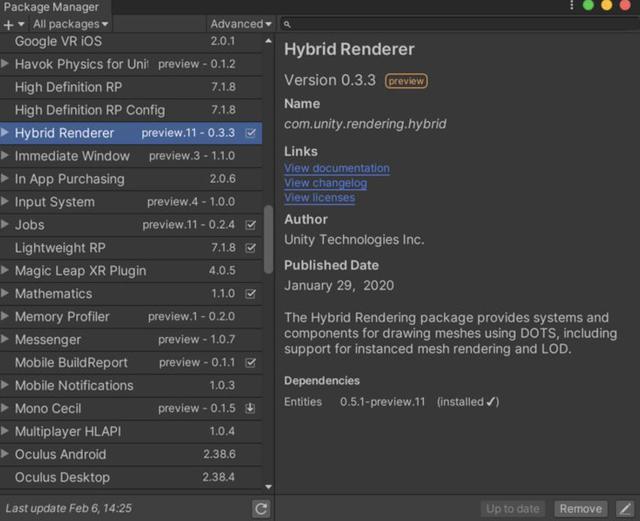Viewport: 640px width, 521px height.
Task: Click the green window button
Action: (588, 5)
